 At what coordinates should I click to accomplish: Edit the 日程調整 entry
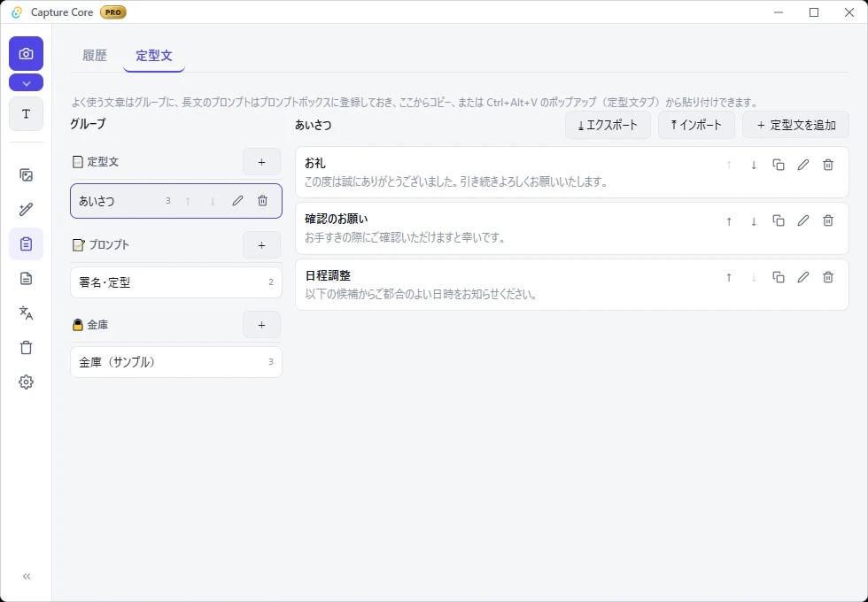point(803,277)
